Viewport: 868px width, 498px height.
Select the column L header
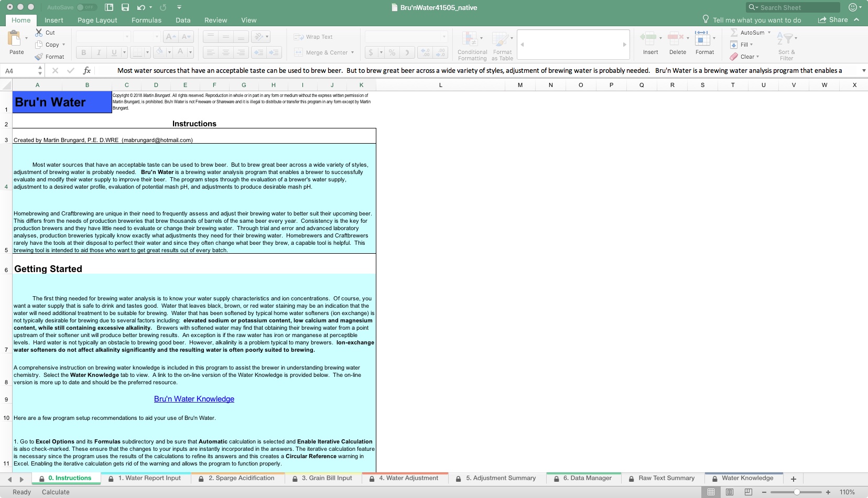click(440, 85)
